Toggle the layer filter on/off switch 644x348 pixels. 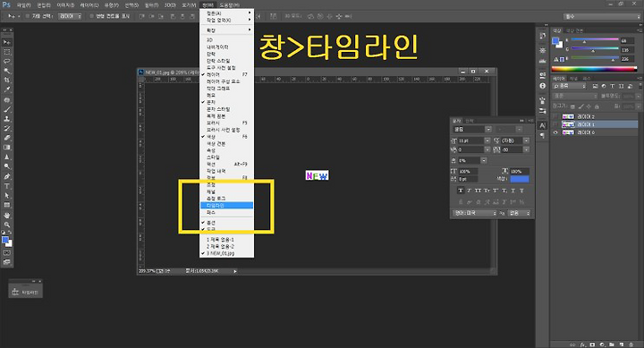pos(640,86)
